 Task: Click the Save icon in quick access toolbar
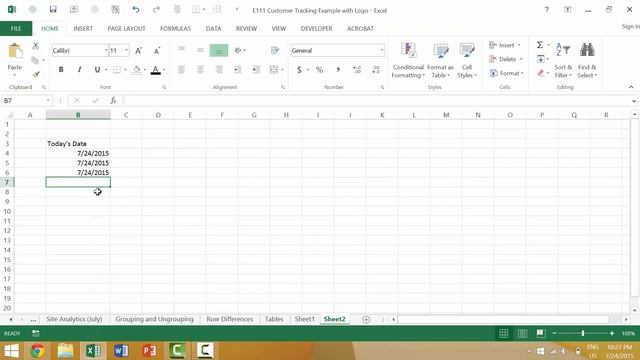tap(53, 9)
